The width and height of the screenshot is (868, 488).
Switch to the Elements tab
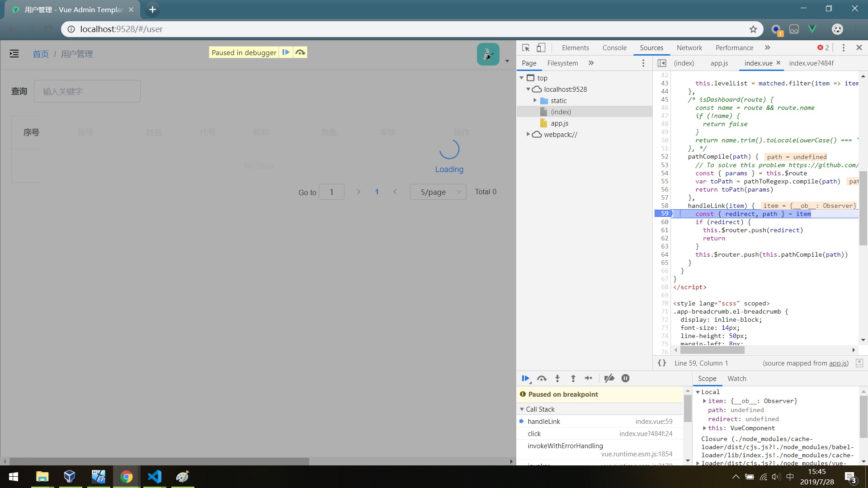575,48
